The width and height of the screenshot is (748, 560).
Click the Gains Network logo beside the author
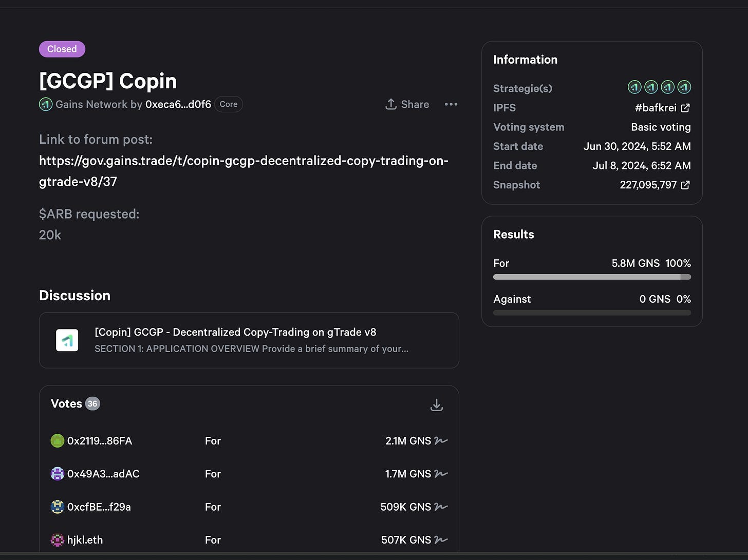pyautogui.click(x=46, y=104)
